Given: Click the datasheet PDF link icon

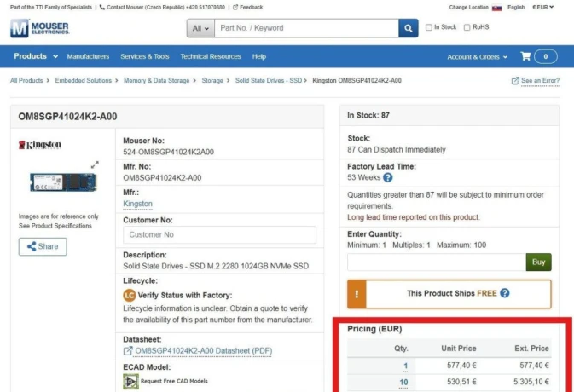Looking at the screenshot, I should (x=128, y=351).
